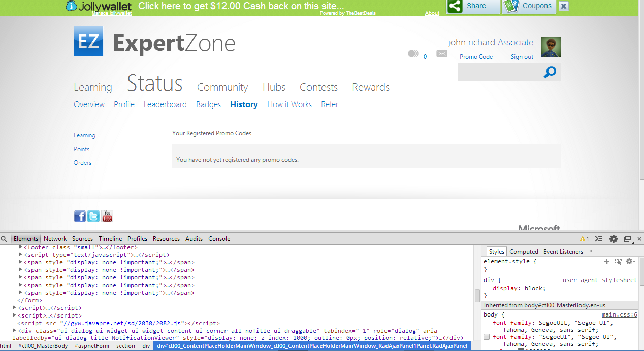Open the Facebook icon in the footer
The height and width of the screenshot is (351, 644).
point(80,216)
